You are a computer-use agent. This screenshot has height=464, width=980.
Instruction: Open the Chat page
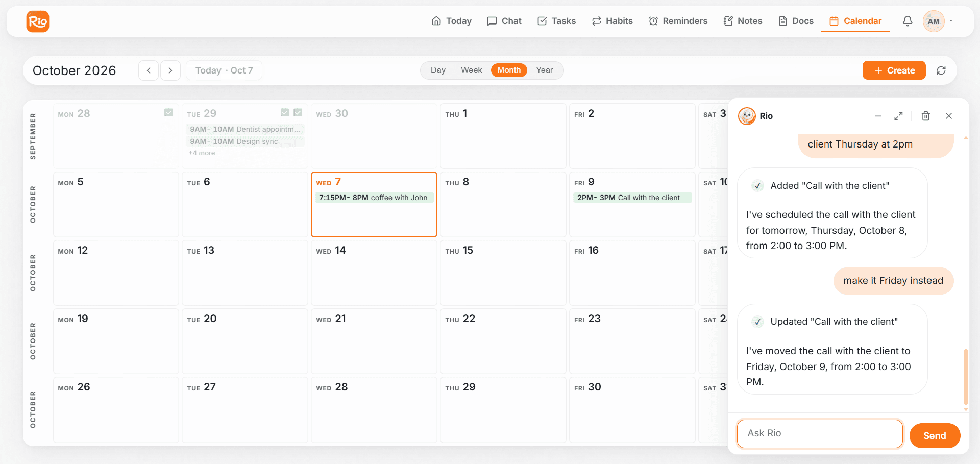point(504,21)
